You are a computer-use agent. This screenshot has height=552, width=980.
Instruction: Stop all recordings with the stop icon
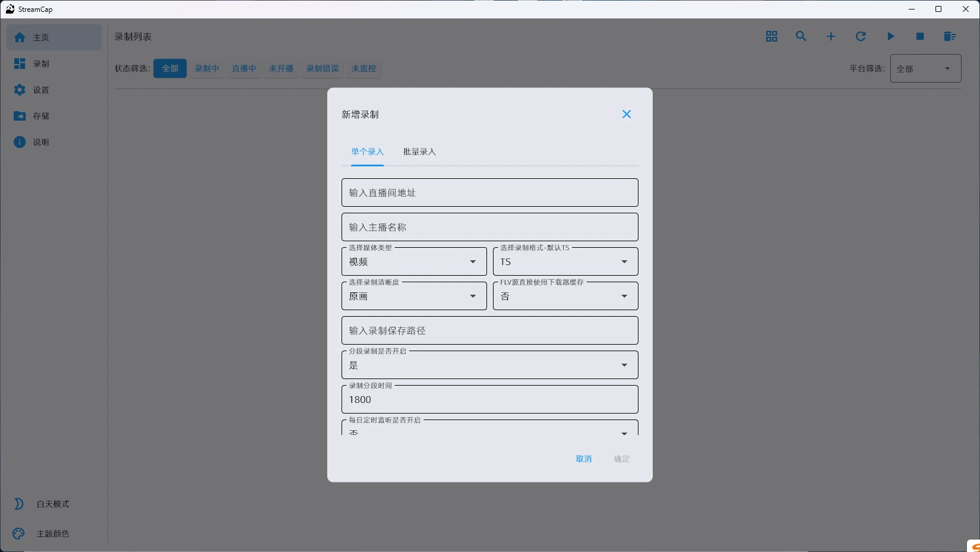(x=920, y=36)
